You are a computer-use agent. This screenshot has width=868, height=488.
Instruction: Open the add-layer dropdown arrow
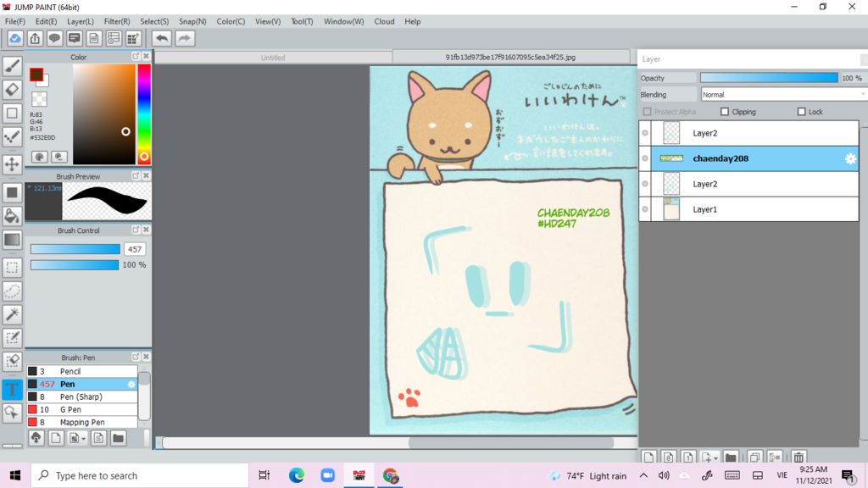click(715, 458)
